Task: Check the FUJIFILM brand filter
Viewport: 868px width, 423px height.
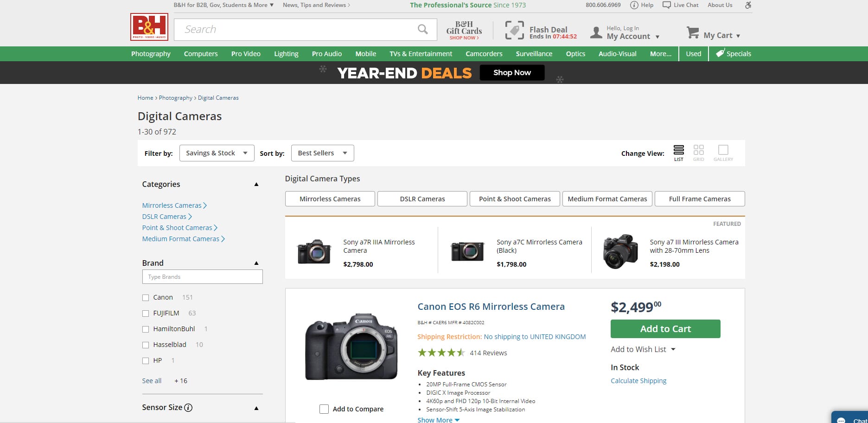Action: [x=146, y=314]
